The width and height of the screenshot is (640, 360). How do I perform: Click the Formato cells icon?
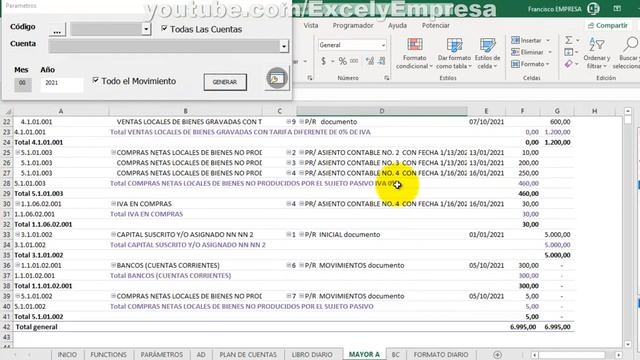pyautogui.click(x=516, y=64)
